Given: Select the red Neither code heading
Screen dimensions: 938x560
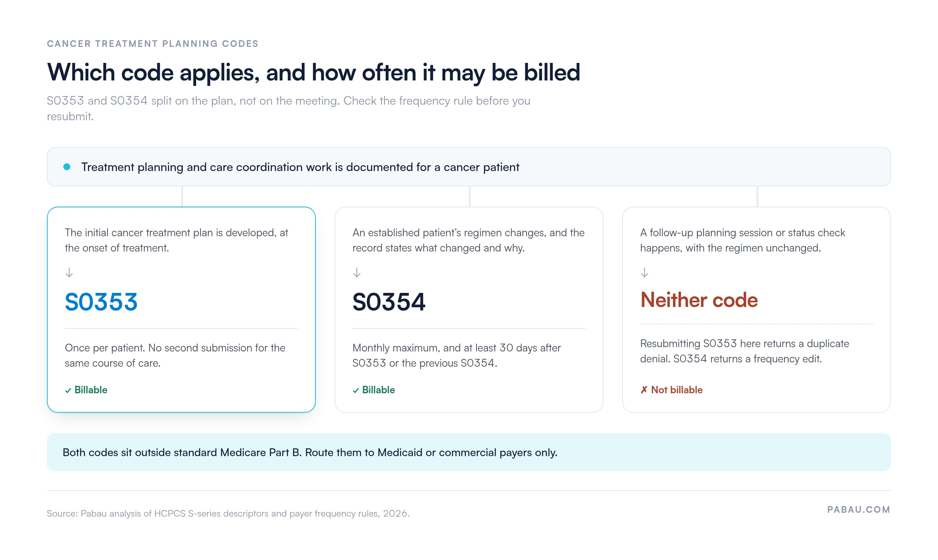Looking at the screenshot, I should (x=699, y=300).
